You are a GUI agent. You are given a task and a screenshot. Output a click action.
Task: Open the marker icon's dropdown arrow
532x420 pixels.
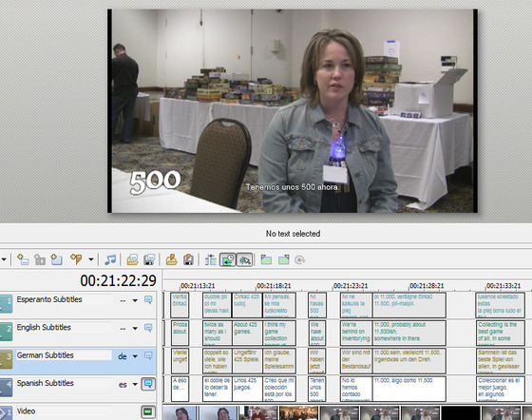pyautogui.click(x=91, y=259)
